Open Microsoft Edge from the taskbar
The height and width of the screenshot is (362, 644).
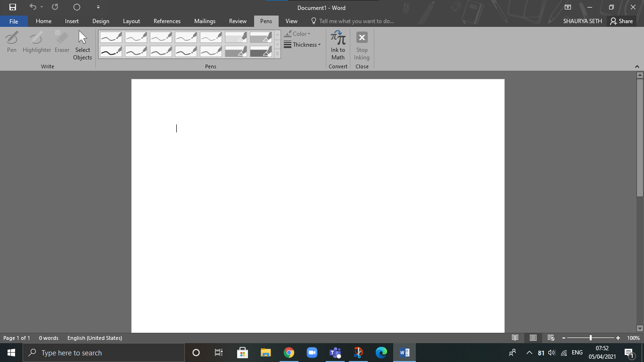pyautogui.click(x=381, y=353)
